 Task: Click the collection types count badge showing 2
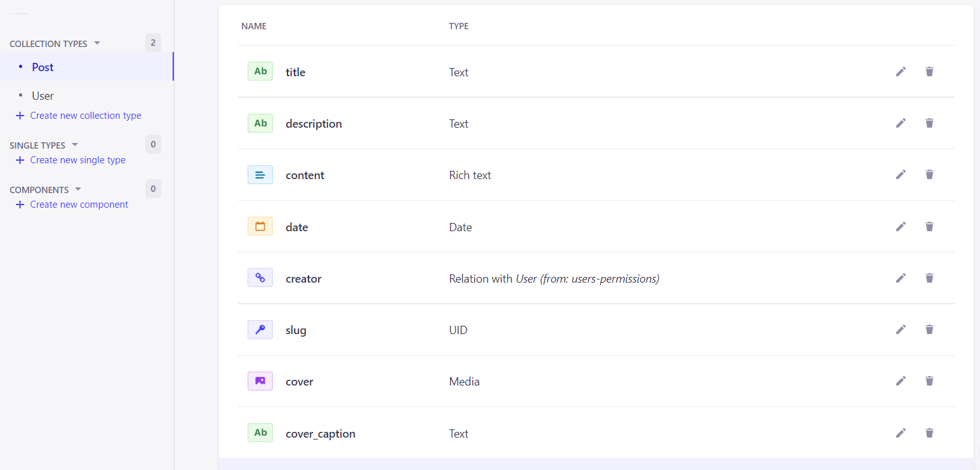point(153,42)
